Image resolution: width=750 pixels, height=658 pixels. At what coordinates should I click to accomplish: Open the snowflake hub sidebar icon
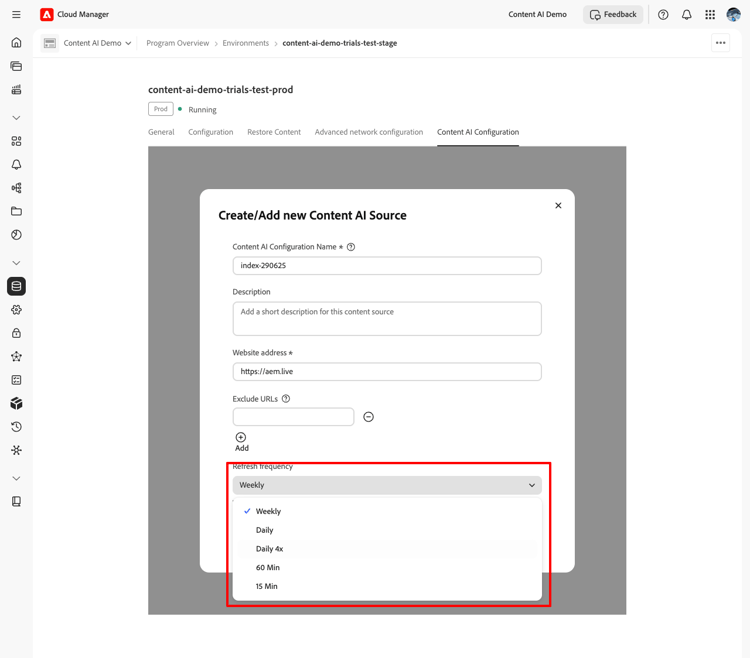pos(16,450)
